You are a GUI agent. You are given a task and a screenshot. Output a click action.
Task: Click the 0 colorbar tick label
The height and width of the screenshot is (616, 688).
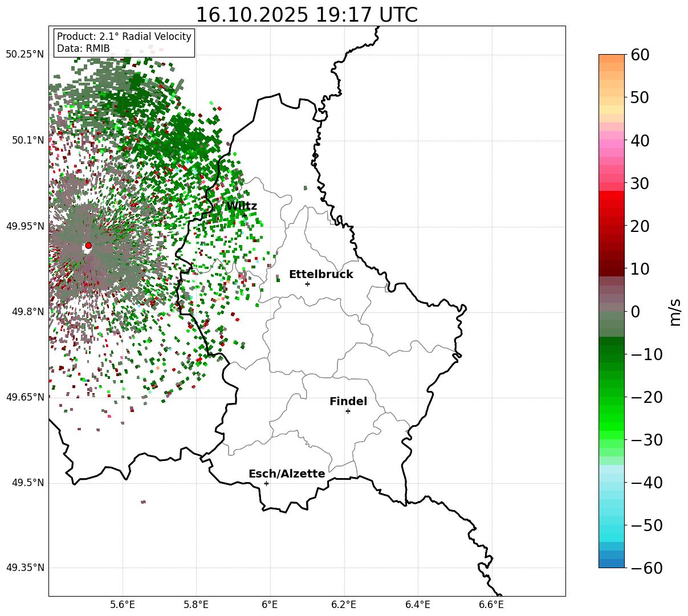click(636, 311)
